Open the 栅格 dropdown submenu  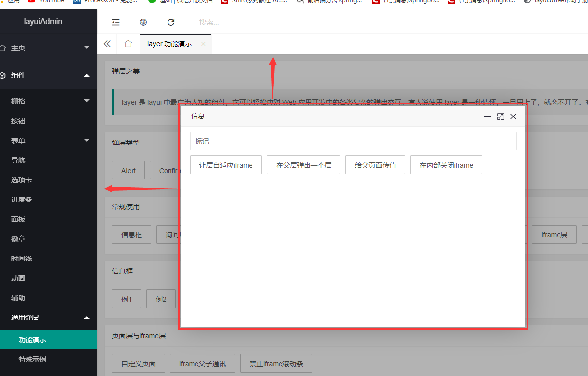pos(49,101)
